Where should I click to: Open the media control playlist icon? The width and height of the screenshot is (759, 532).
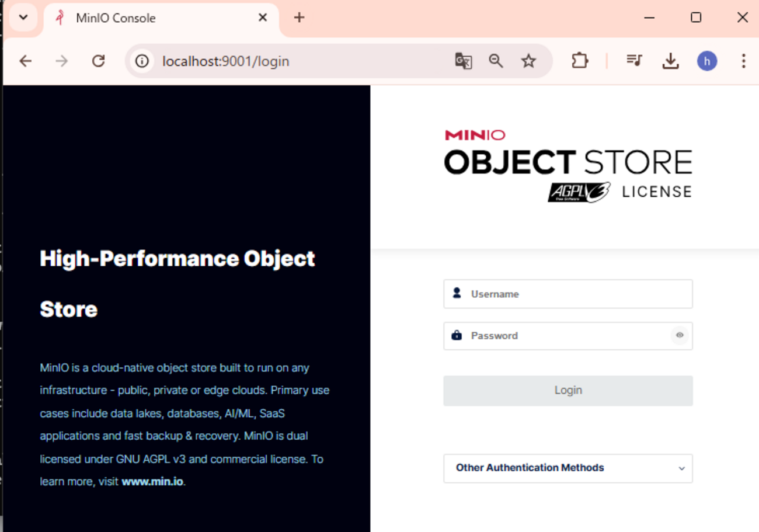click(634, 60)
